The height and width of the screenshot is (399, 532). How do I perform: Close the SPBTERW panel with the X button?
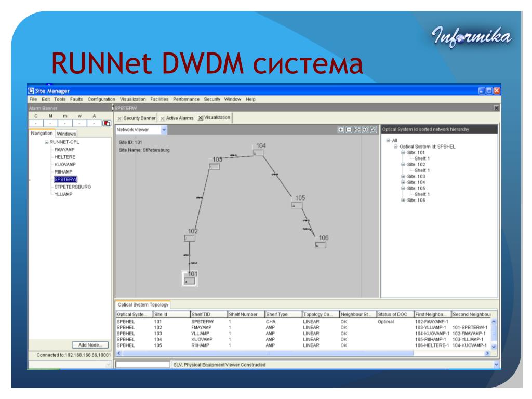coord(496,108)
